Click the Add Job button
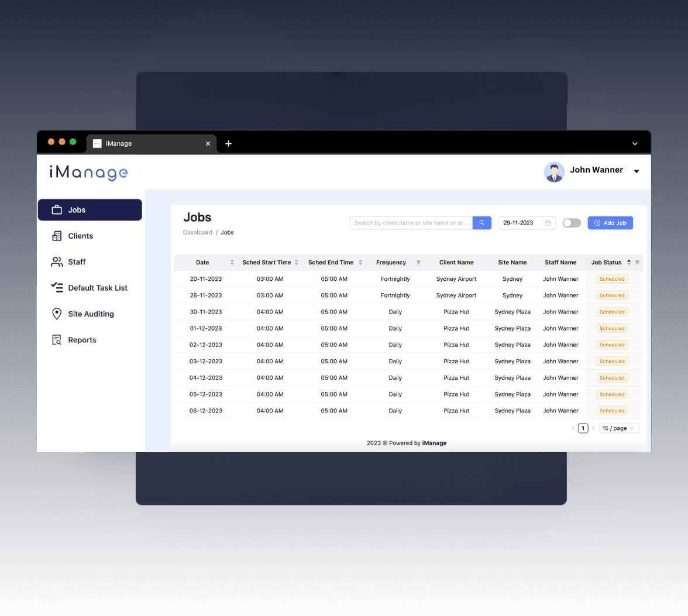The width and height of the screenshot is (688, 616). point(610,223)
